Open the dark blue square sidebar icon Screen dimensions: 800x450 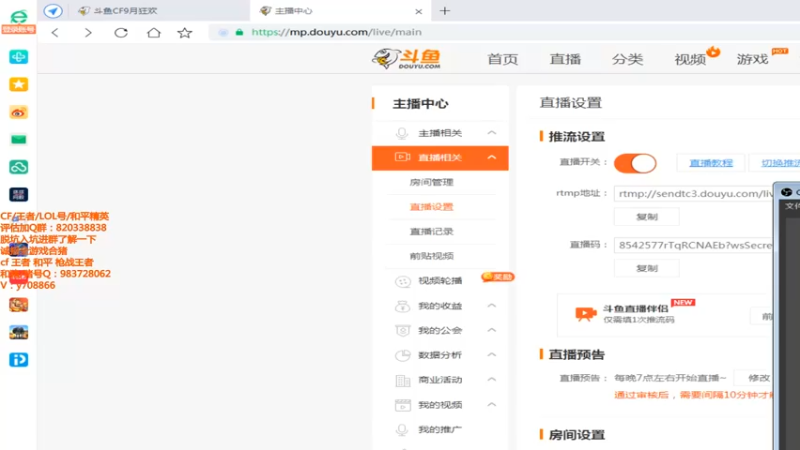[x=18, y=194]
